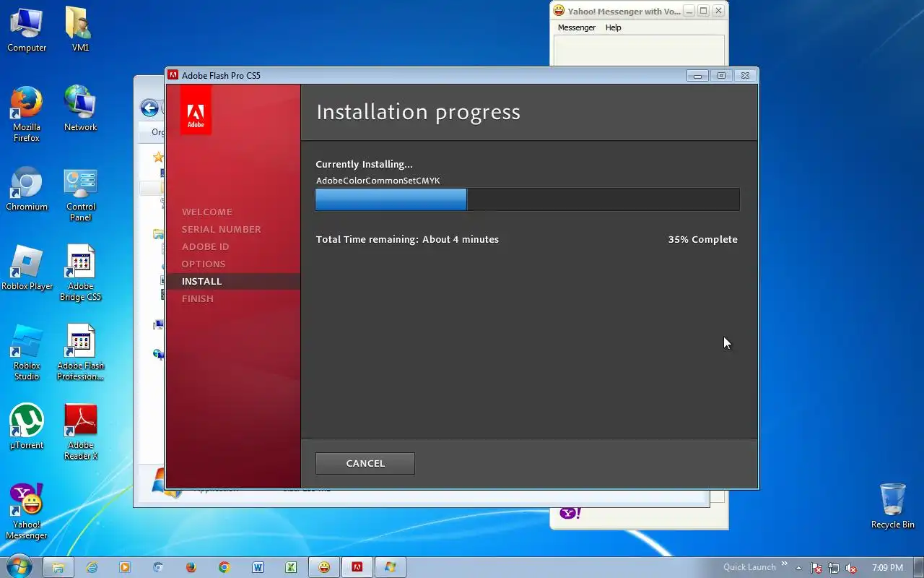Image resolution: width=924 pixels, height=578 pixels.
Task: Switch to the Windows-logo app taskbar button
Action: pos(391,567)
